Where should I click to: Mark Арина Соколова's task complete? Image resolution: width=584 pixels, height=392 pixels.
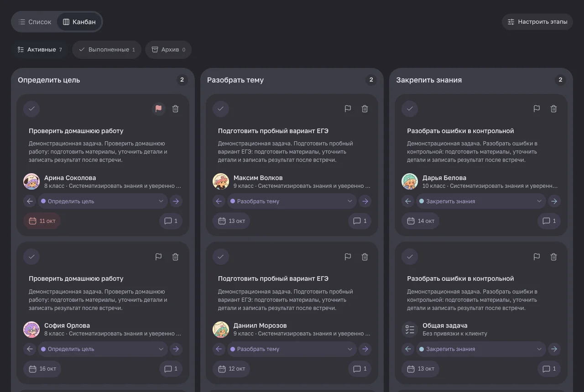click(31, 109)
